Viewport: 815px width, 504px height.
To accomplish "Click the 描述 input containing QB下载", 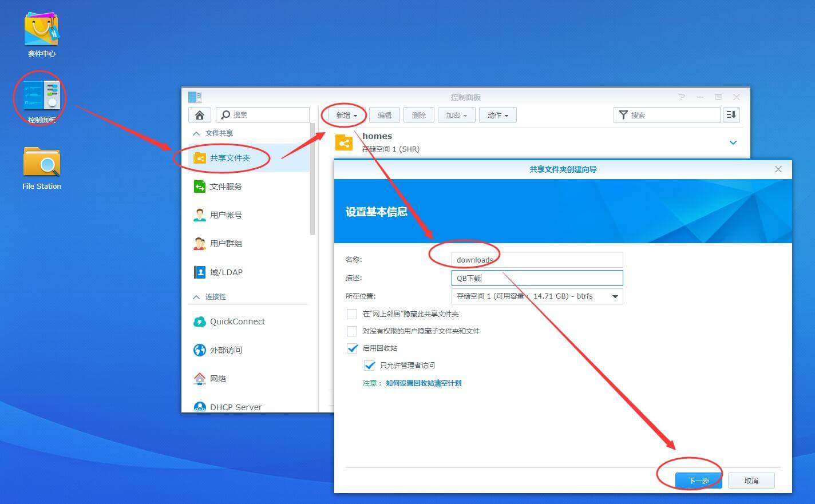I will (x=537, y=278).
